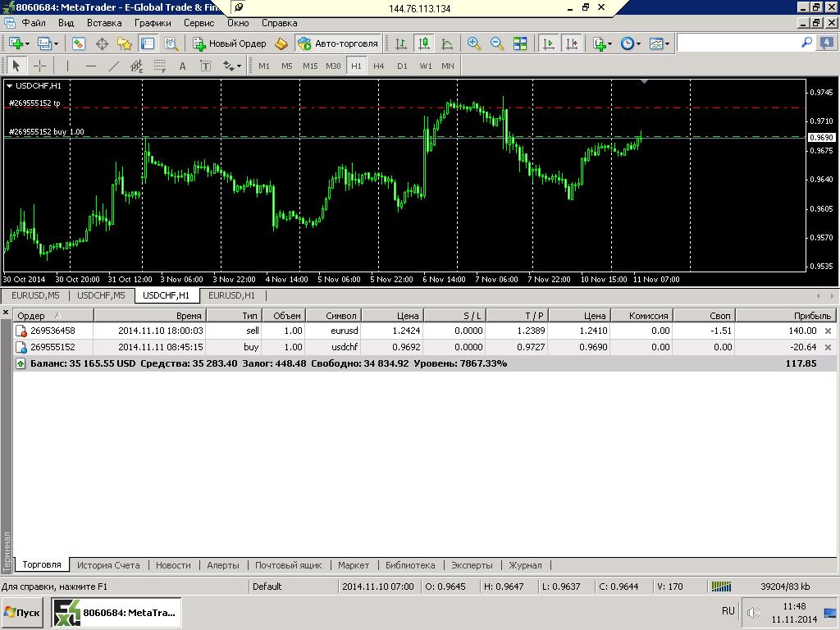The width and height of the screenshot is (840, 630).
Task: Toggle the Market Watch window icon
Action: coord(79,43)
